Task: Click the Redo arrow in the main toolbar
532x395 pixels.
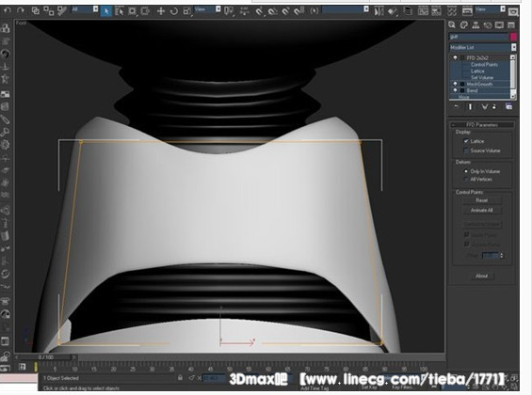Action: pyautogui.click(x=20, y=10)
